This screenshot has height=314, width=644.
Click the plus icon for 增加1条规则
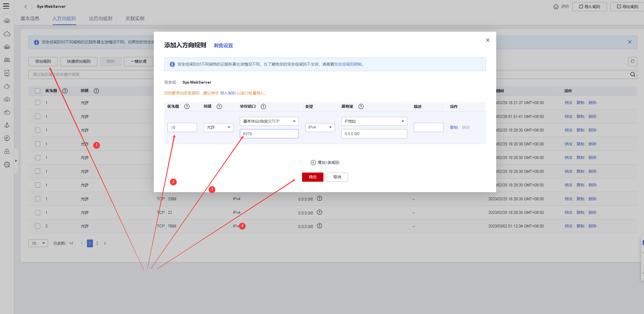313,163
